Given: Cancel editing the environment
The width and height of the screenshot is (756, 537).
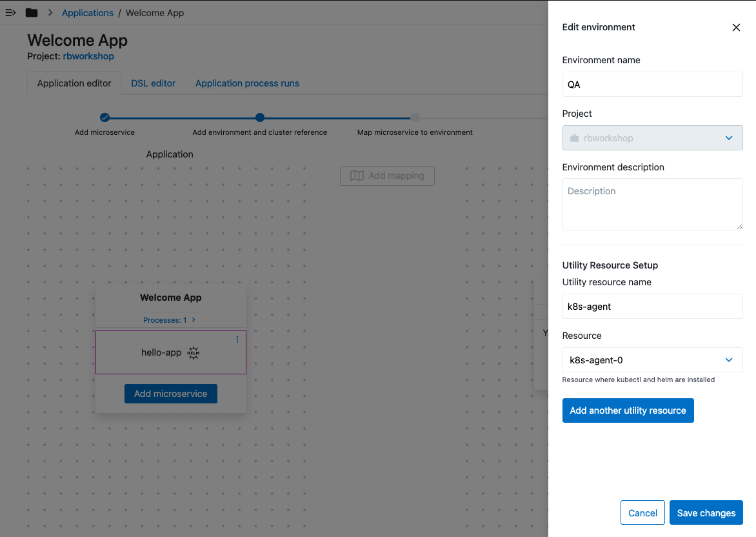Looking at the screenshot, I should click(642, 513).
